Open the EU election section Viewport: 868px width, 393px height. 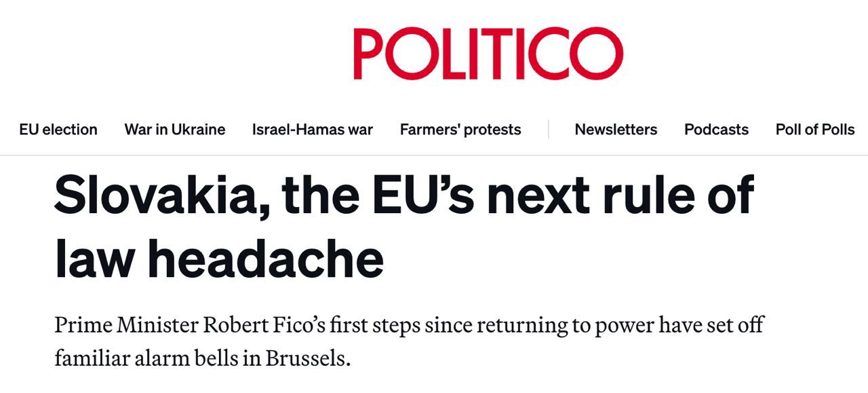pyautogui.click(x=58, y=130)
